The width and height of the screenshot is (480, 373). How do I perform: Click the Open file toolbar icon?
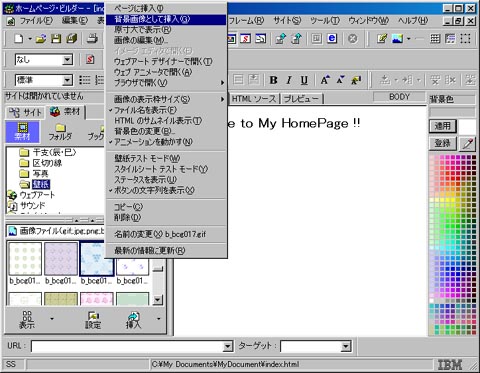(x=41, y=39)
